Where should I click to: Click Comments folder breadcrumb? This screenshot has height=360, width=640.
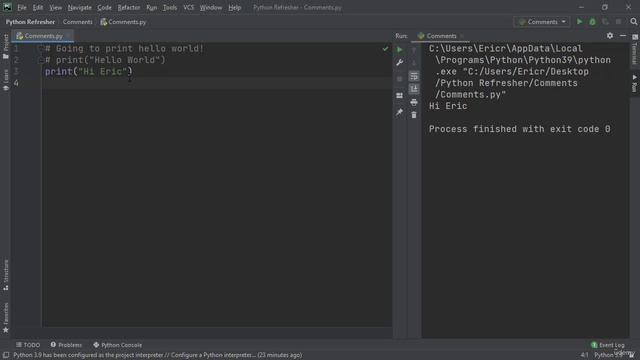click(78, 22)
